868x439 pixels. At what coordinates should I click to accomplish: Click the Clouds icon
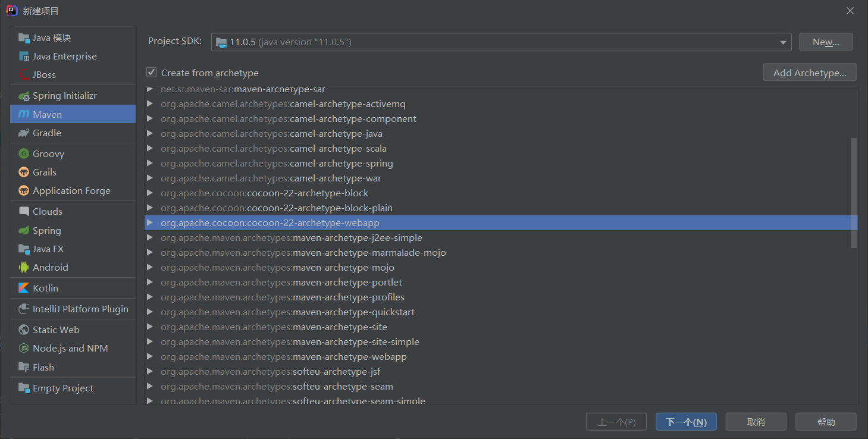click(24, 211)
